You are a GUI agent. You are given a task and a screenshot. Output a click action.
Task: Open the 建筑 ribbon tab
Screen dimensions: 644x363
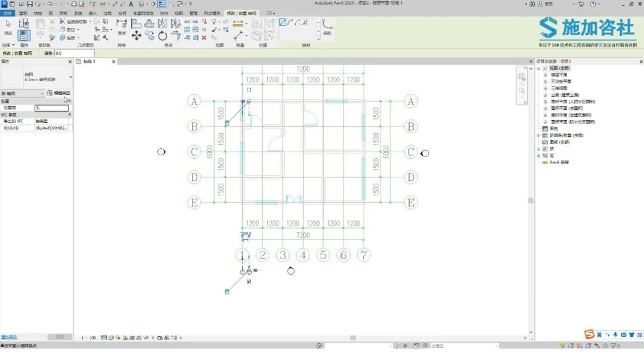23,13
